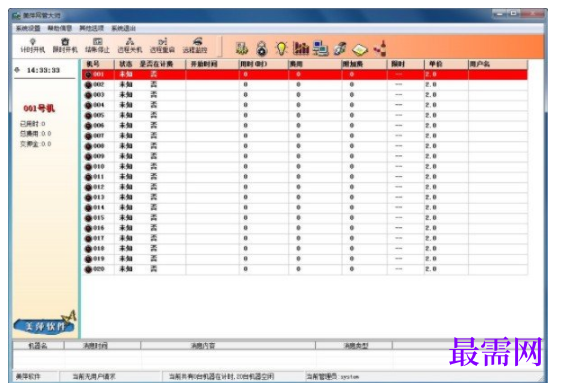Click the 消息时间 message list header

tap(102, 345)
